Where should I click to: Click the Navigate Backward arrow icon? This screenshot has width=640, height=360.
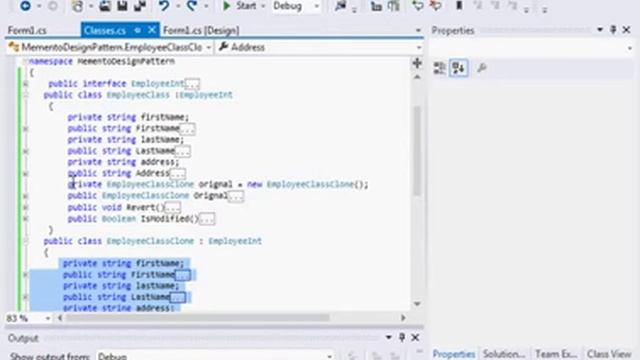(x=25, y=6)
